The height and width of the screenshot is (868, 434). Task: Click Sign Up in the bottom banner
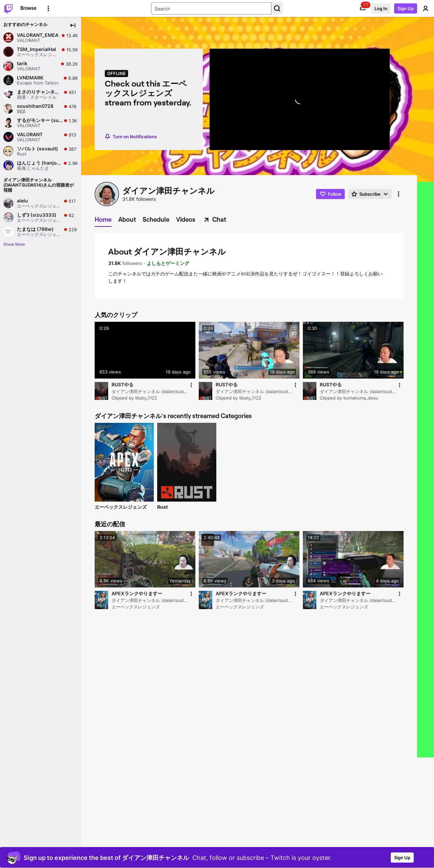coord(402,858)
